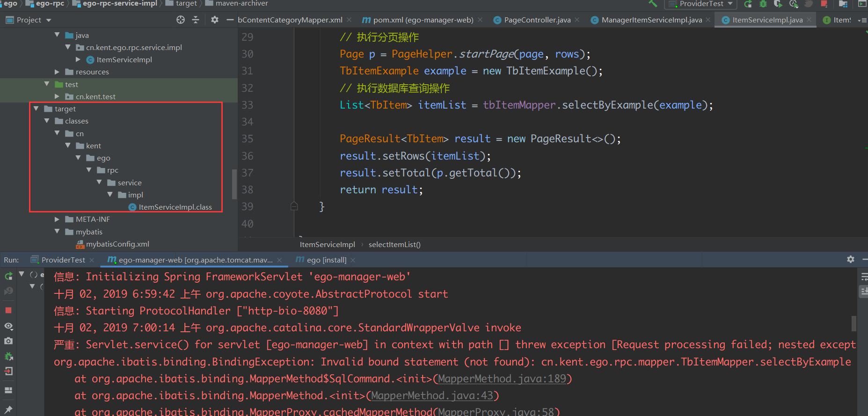Screen dimensions: 868x416
Task: Stop process using red square in Run panel
Action: click(8, 310)
